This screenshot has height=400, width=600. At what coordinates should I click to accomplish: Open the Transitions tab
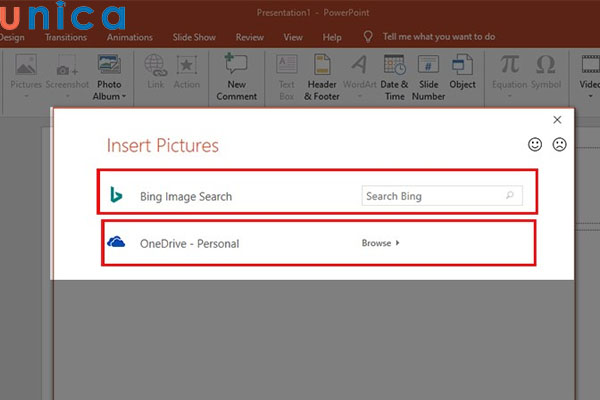point(65,37)
